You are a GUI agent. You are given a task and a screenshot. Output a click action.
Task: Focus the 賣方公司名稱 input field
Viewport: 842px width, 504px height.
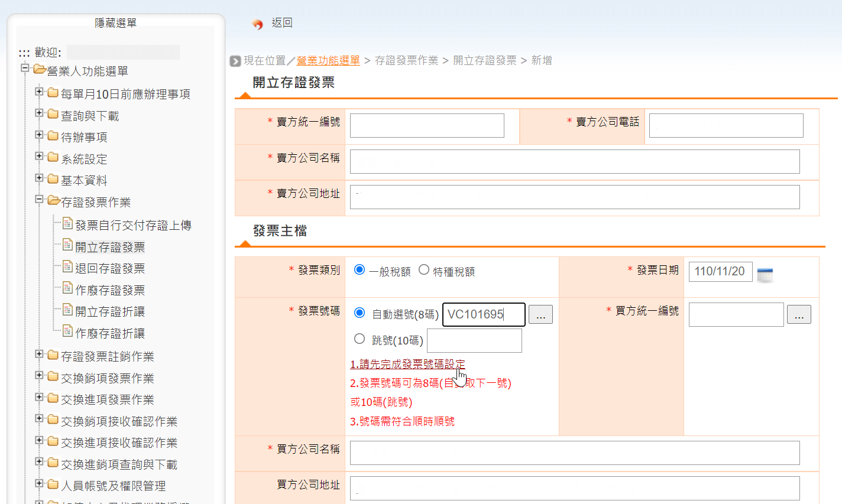575,161
